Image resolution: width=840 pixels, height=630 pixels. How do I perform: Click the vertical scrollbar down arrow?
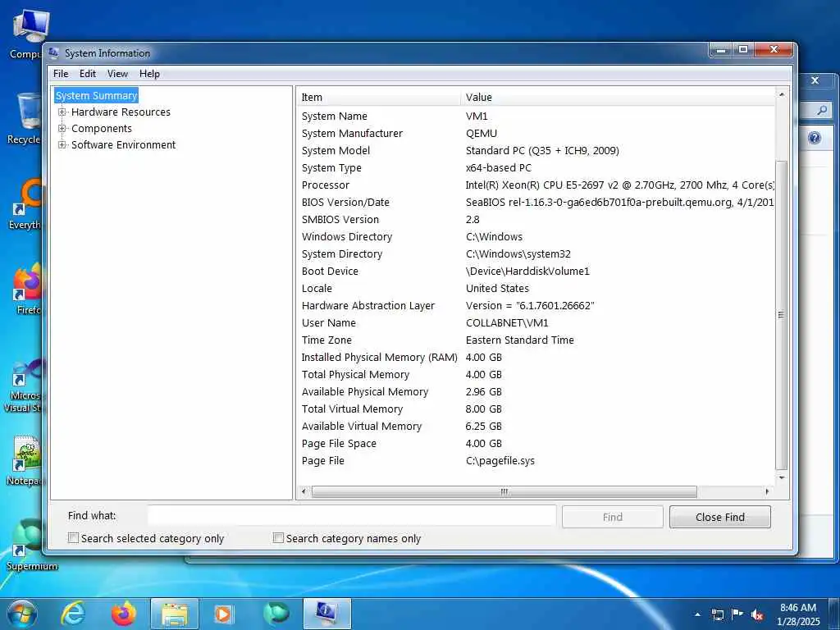[782, 477]
